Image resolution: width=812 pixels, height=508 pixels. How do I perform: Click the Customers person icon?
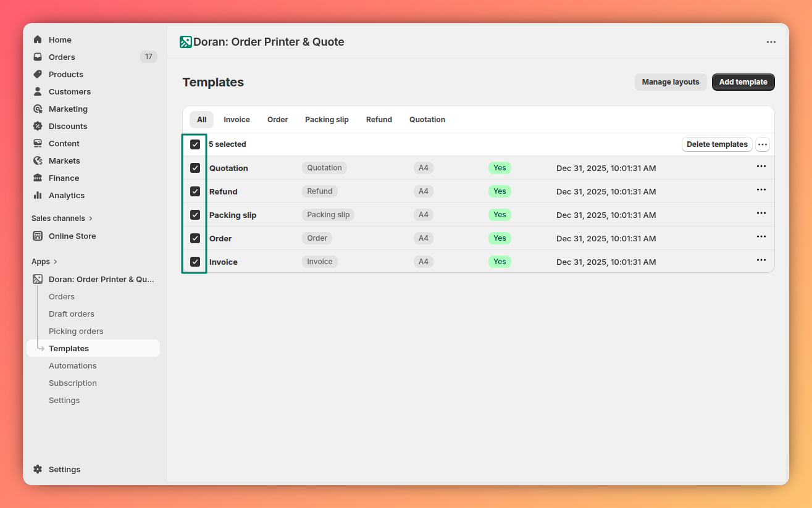38,91
